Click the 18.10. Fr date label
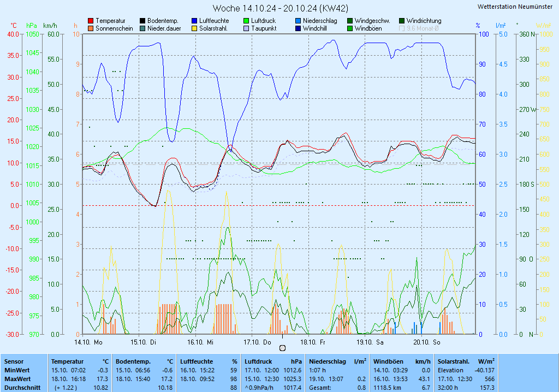The height and width of the screenshot is (392, 559). coord(313,342)
